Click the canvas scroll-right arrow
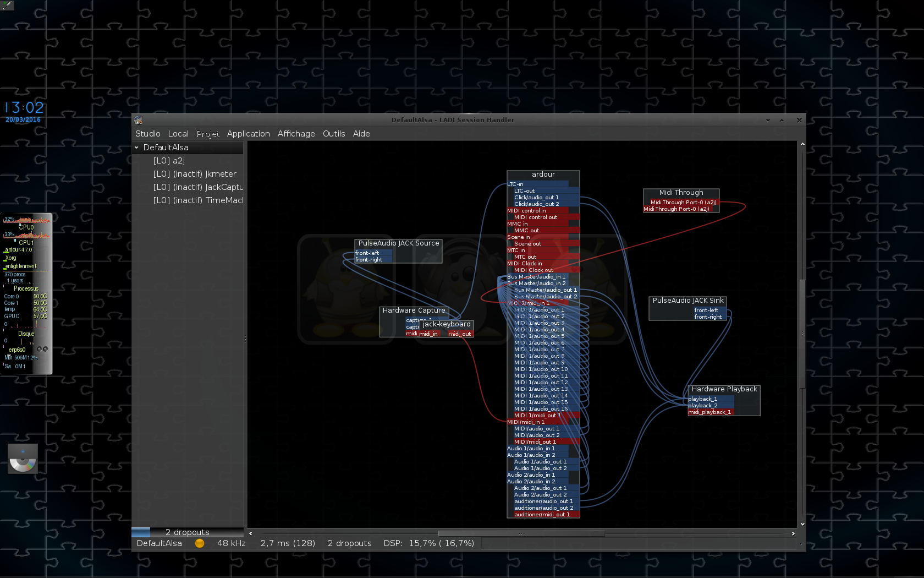Image resolution: width=924 pixels, height=578 pixels. pyautogui.click(x=793, y=533)
